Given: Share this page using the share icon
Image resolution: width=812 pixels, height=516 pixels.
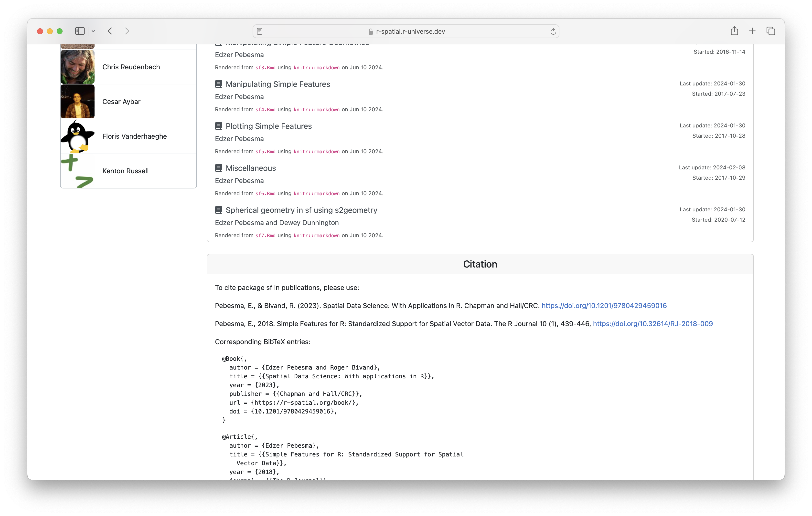Looking at the screenshot, I should 735,31.
